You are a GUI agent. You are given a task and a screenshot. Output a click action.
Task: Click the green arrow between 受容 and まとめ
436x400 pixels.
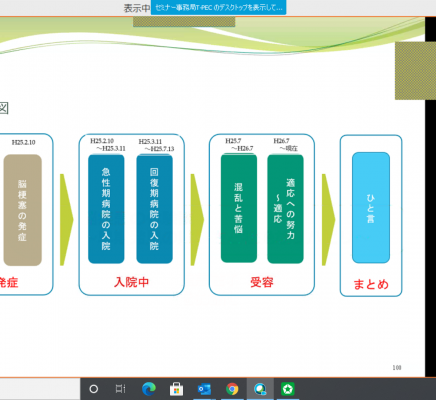tap(328, 220)
